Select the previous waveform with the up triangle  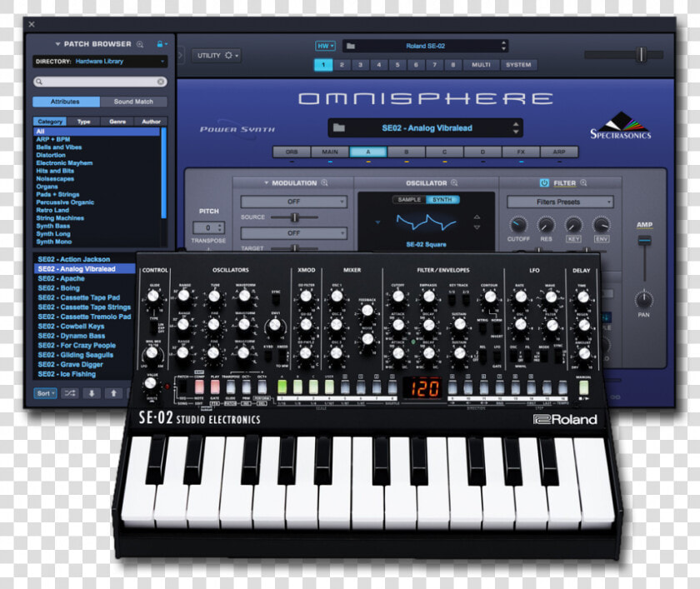(477, 217)
